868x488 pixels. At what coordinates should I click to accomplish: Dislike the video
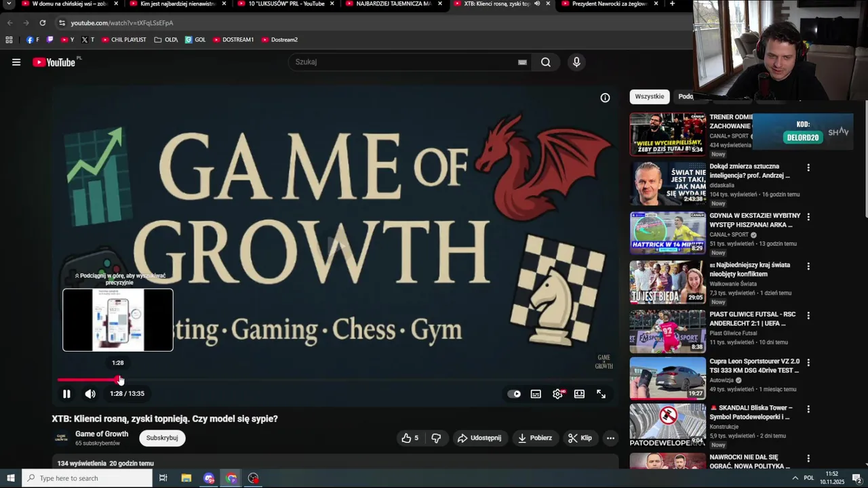[x=436, y=438]
